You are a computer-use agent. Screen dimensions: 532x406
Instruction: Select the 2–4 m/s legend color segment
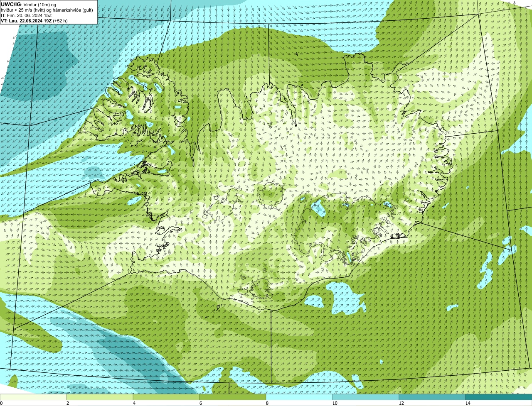point(100,397)
